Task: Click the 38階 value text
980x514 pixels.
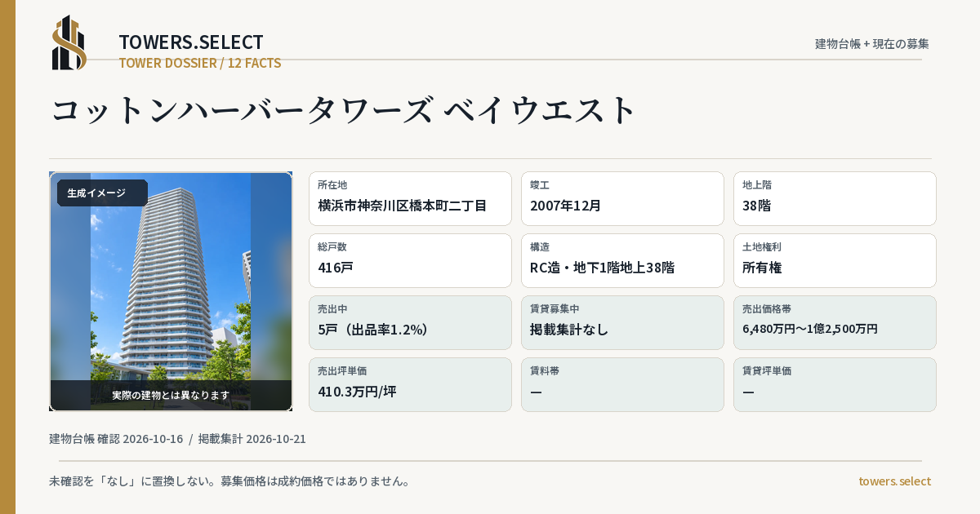Action: click(756, 206)
